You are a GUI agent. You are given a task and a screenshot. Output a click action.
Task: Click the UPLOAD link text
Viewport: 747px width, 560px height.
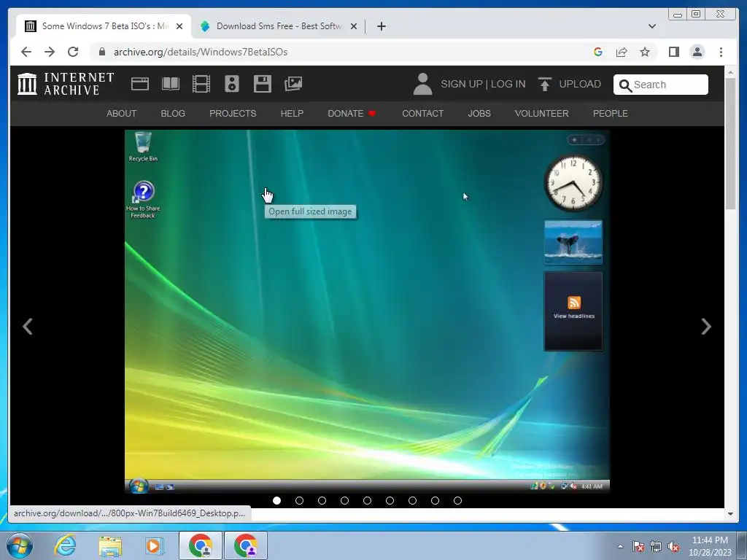580,84
